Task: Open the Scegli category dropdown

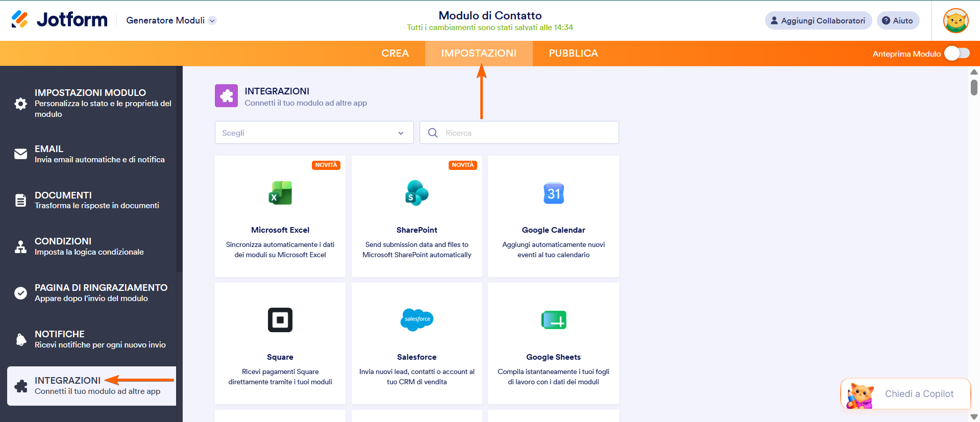Action: (x=314, y=133)
